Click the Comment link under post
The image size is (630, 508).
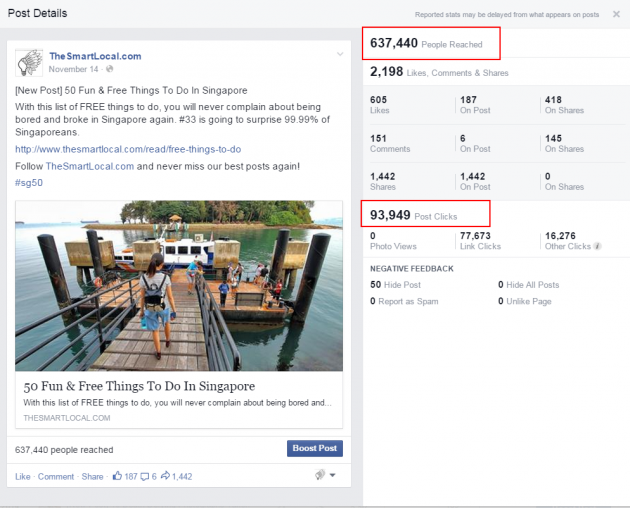coord(56,477)
